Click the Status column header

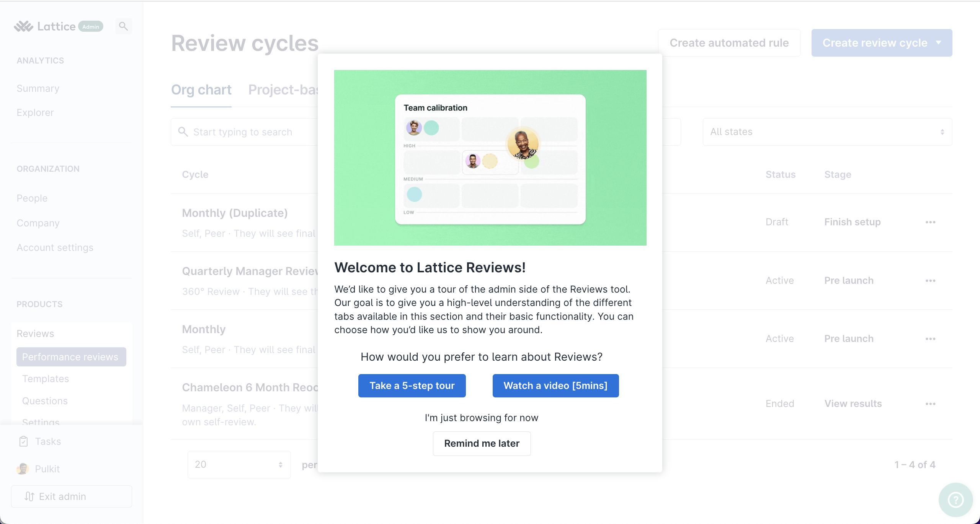tap(781, 174)
